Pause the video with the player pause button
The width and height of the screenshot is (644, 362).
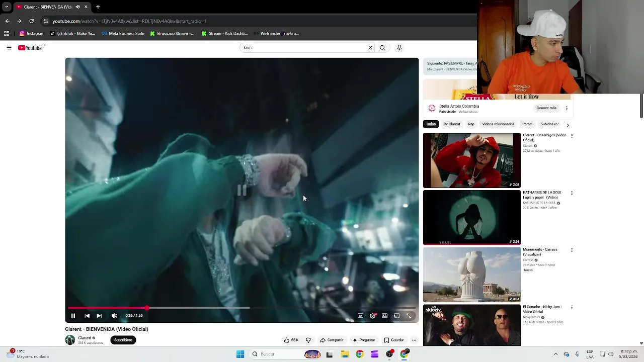pyautogui.click(x=73, y=316)
